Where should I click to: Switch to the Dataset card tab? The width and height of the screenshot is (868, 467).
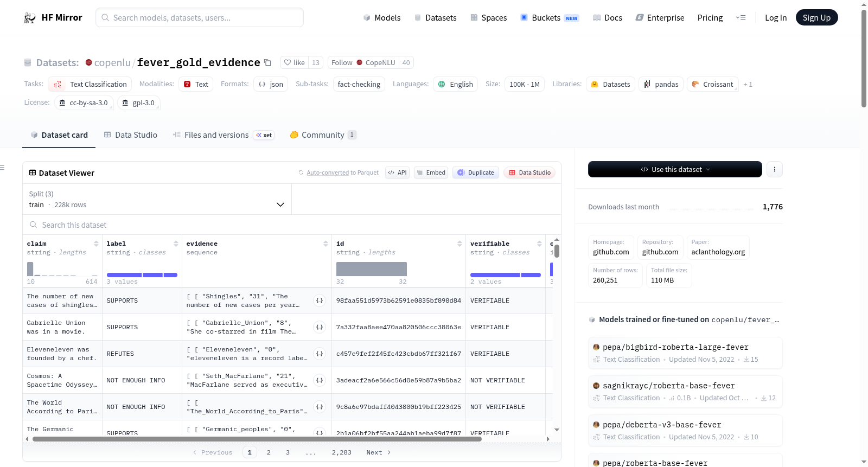click(x=59, y=135)
